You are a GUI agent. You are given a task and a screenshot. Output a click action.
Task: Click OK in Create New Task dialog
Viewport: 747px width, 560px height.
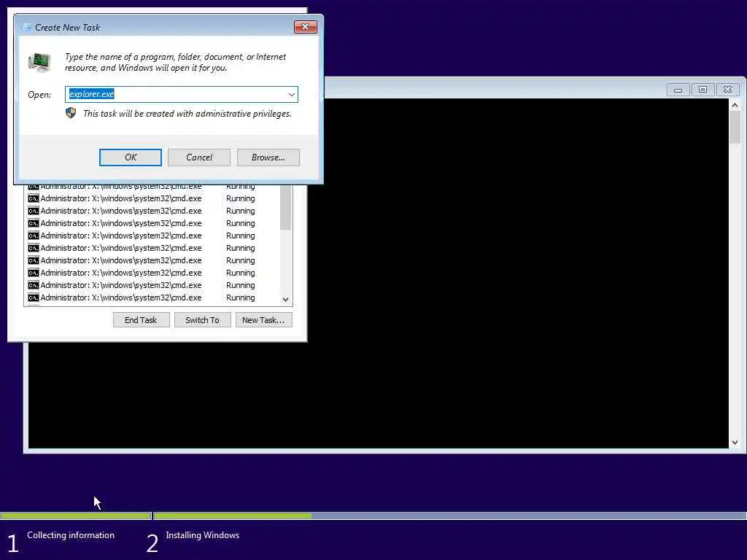[130, 157]
